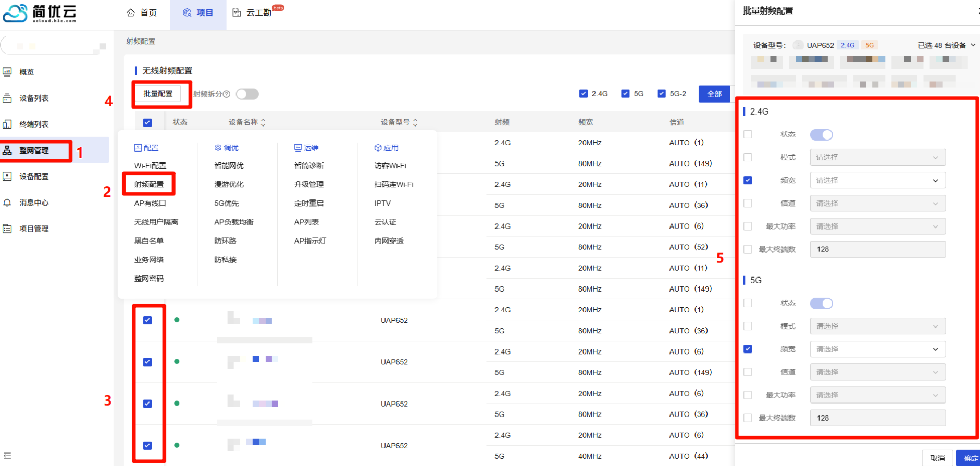
Task: Uncheck the 5G-2 filter checkbox
Action: [x=661, y=94]
